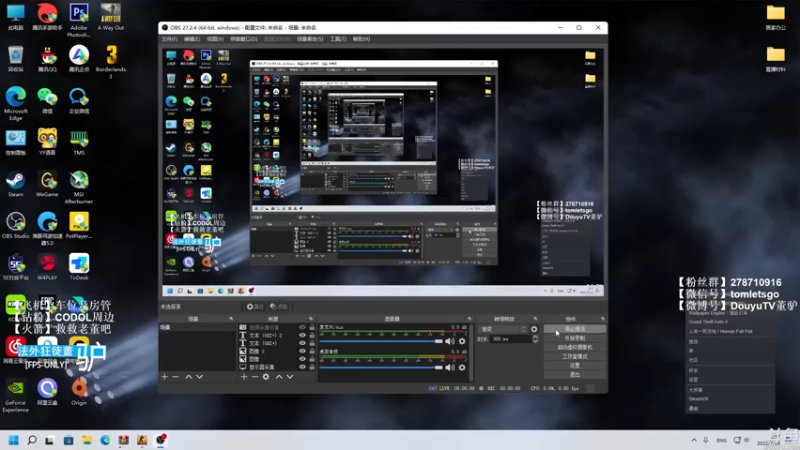
Task: Move scene up in Scenes panel
Action: pos(188,377)
